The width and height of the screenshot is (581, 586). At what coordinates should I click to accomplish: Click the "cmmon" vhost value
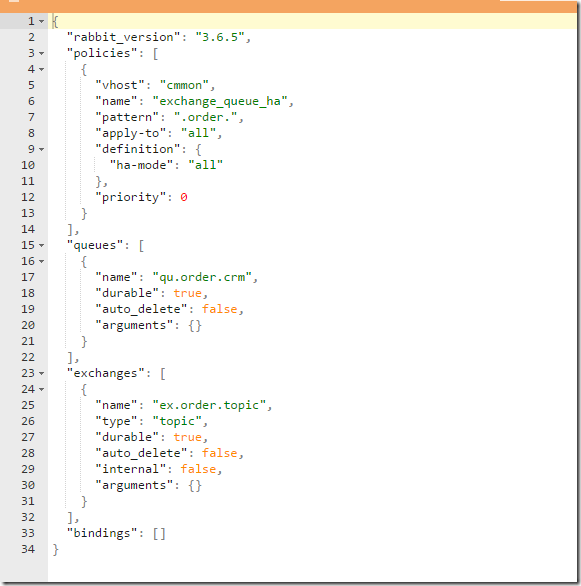coord(184,85)
